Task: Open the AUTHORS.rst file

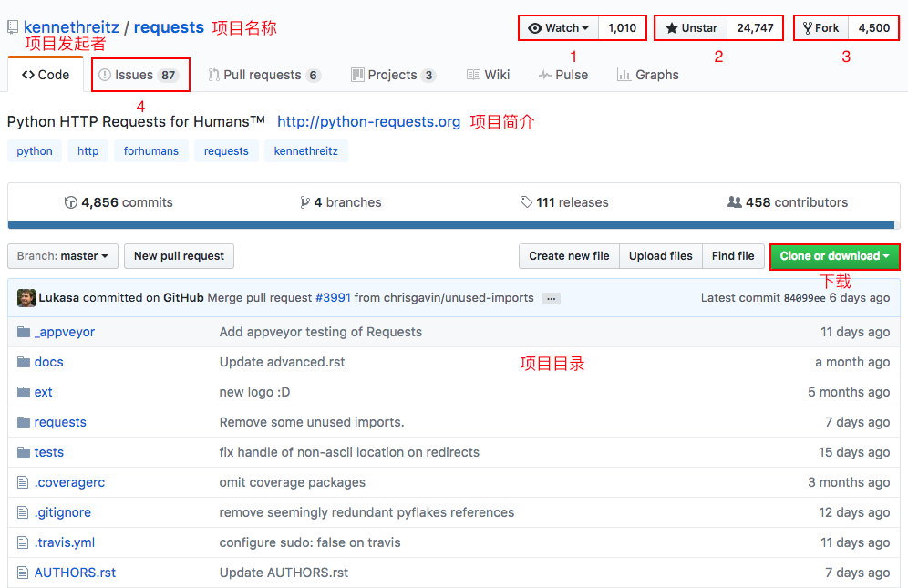Action: coord(76,573)
